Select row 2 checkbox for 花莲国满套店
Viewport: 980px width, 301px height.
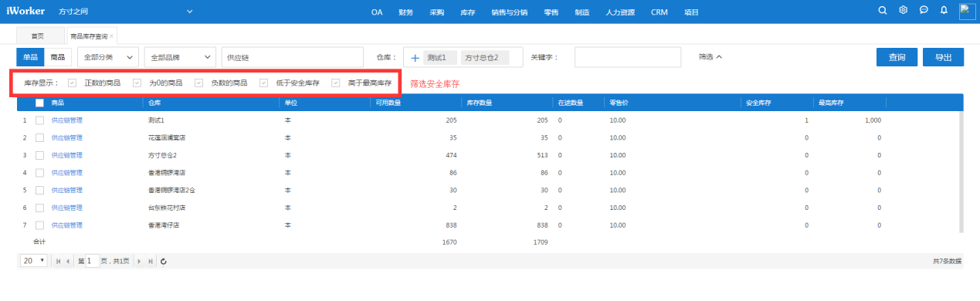pos(39,138)
